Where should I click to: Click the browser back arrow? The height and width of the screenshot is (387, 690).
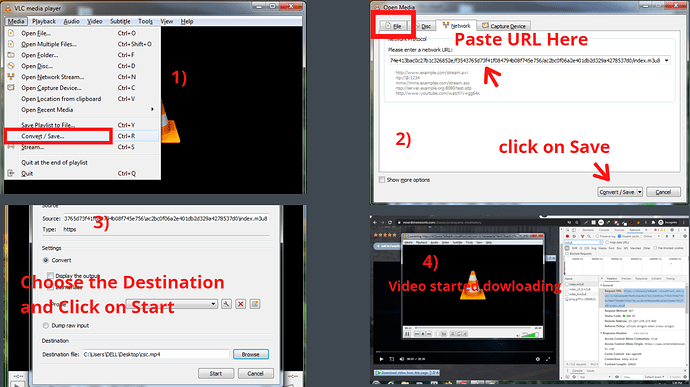(x=375, y=223)
